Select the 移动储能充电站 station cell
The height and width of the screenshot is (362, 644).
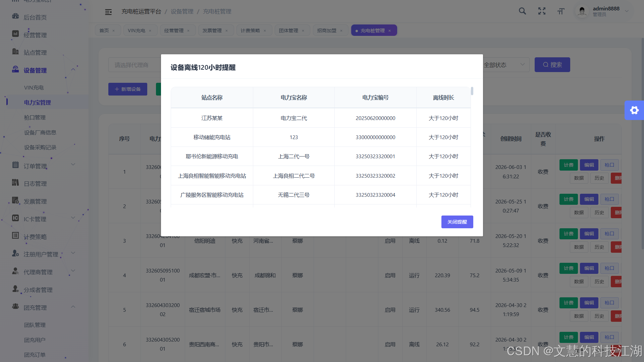click(x=212, y=137)
